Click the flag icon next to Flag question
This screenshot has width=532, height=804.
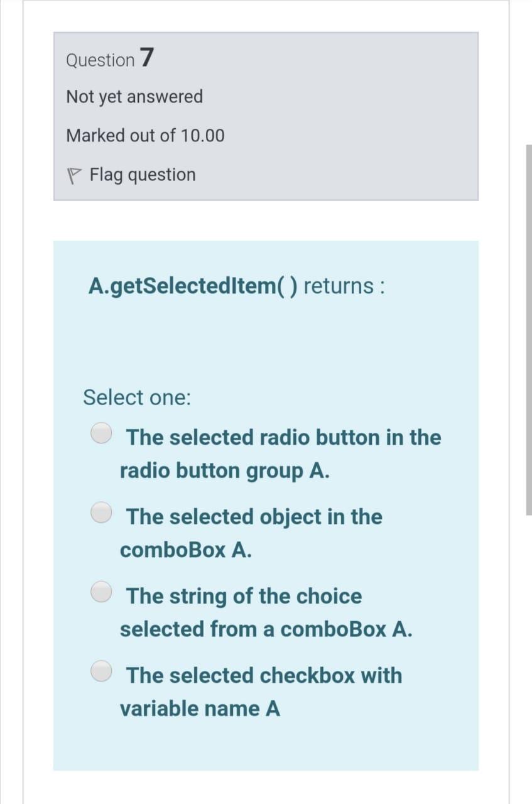[x=74, y=174]
